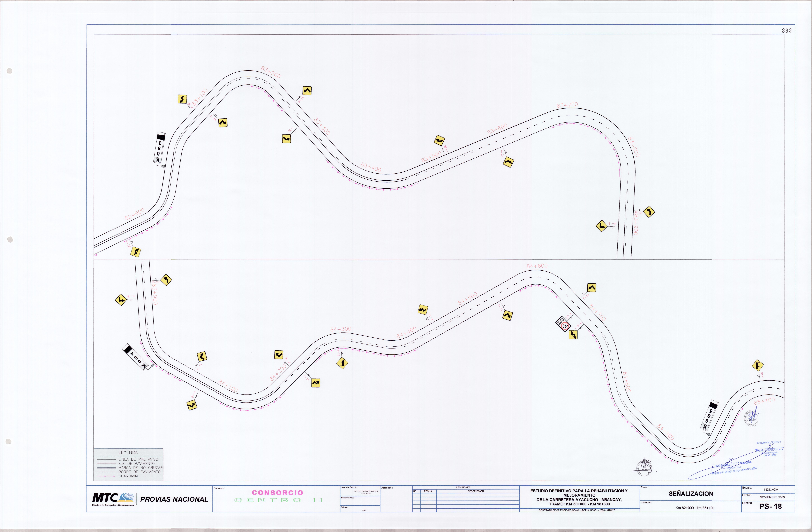Click station label 84+500
This screenshot has height=532, width=812.
pyautogui.click(x=467, y=299)
